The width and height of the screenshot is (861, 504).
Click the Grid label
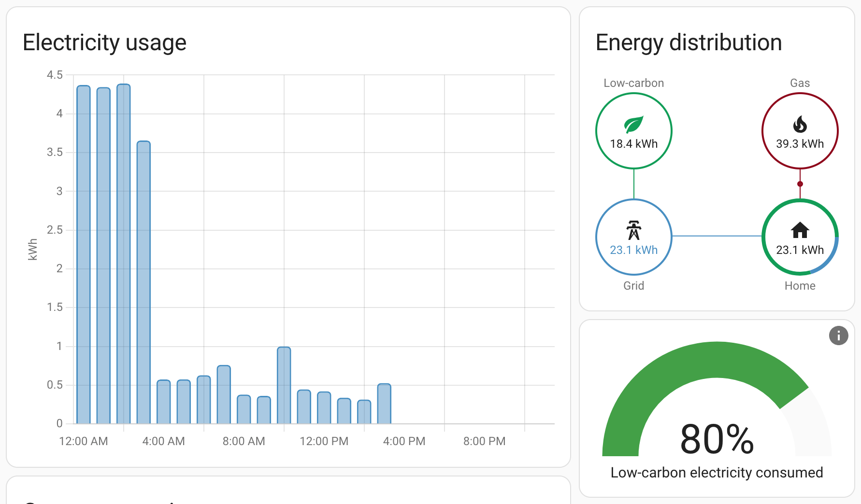[633, 286]
